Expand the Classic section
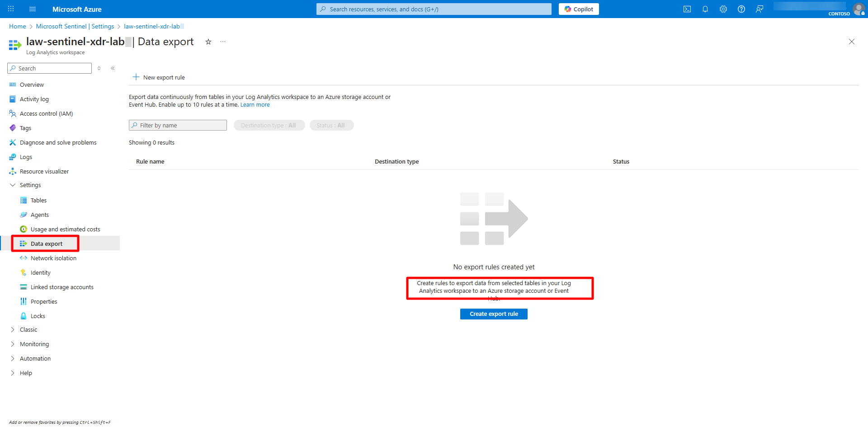Image resolution: width=868 pixels, height=427 pixels. (x=13, y=329)
